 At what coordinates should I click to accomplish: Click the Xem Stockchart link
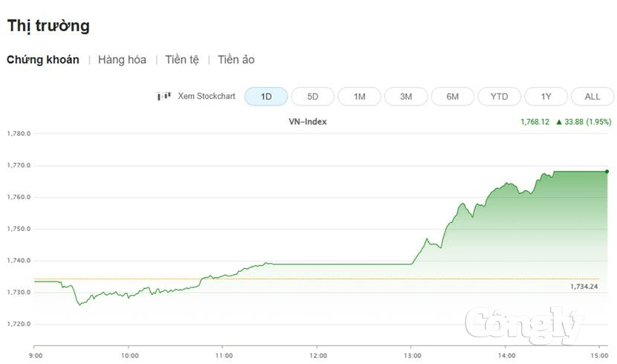[206, 96]
